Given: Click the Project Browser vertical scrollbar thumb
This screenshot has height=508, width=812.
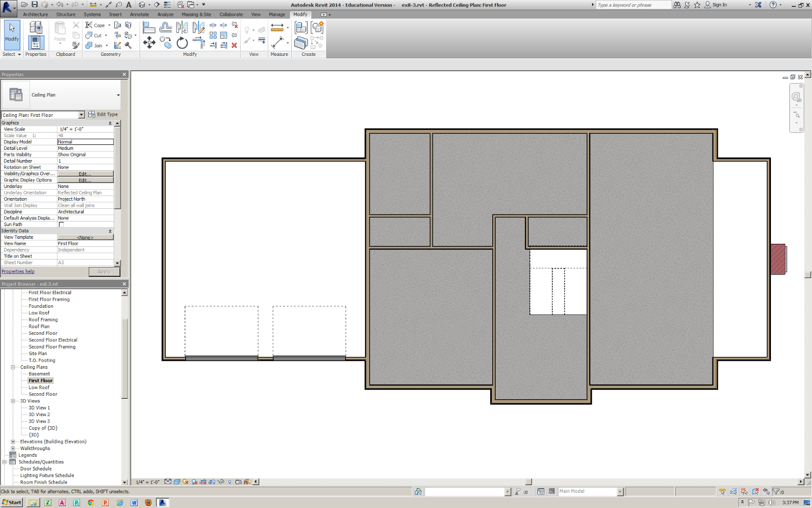Looking at the screenshot, I should click(x=125, y=358).
